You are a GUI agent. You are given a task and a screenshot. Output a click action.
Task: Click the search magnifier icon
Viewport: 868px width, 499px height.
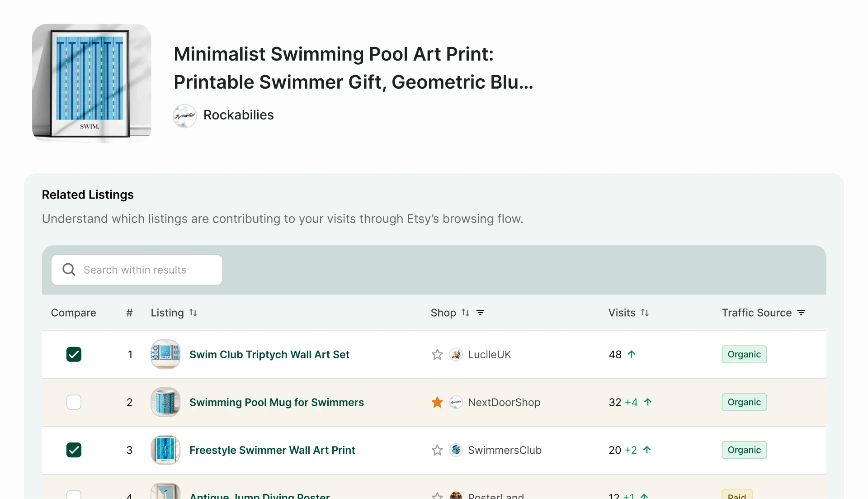click(69, 270)
